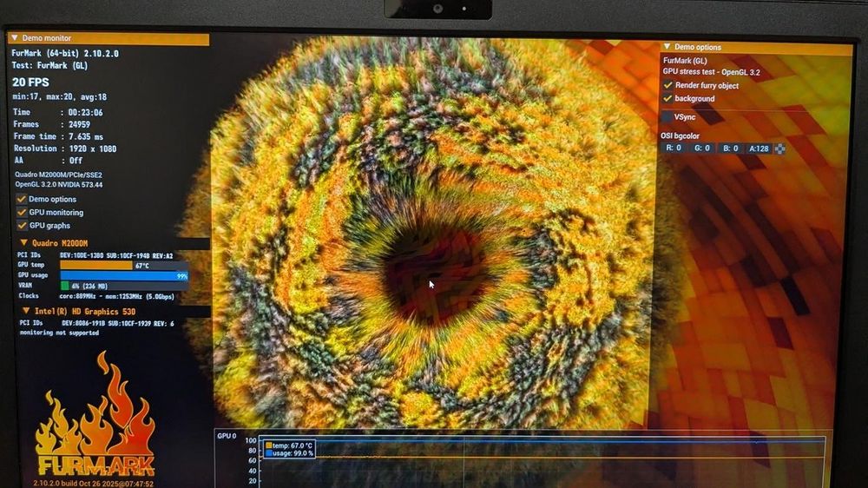Viewport: 868px width, 488px height.
Task: Click 'OSI bgcolor' label
Action: [680, 135]
